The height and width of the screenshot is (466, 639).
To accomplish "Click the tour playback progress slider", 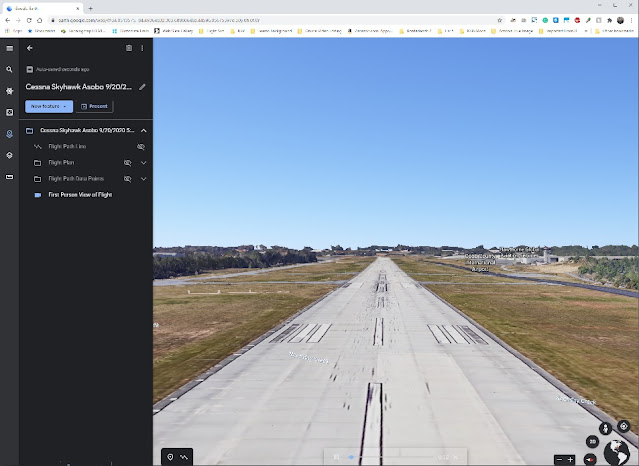I will [x=391, y=457].
